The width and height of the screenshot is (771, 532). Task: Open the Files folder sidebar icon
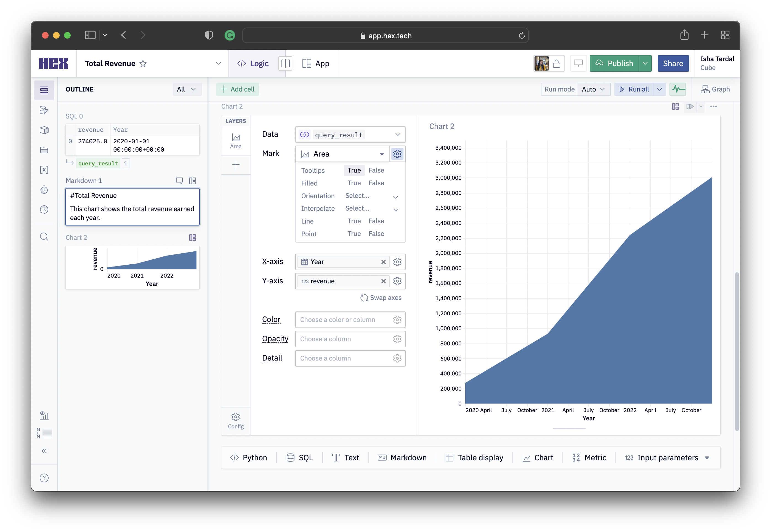(44, 150)
